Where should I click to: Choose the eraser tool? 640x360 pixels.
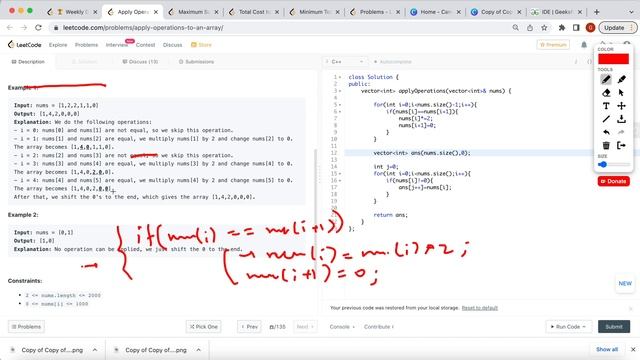click(x=606, y=93)
